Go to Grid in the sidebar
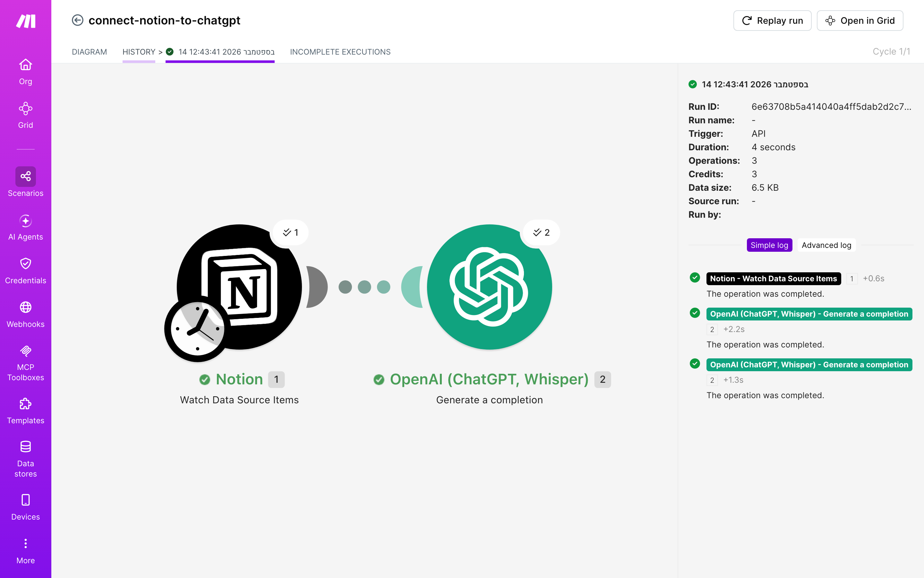 coord(26,116)
